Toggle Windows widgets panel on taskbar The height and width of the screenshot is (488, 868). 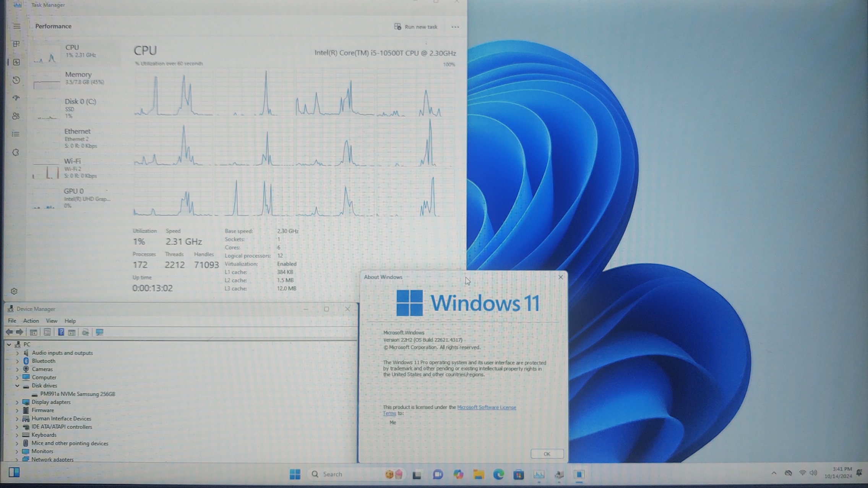[x=14, y=472]
